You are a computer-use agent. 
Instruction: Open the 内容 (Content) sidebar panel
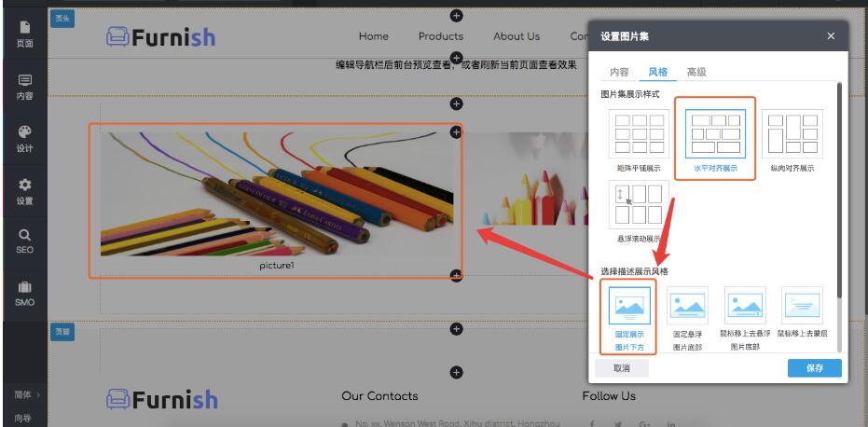[24, 87]
